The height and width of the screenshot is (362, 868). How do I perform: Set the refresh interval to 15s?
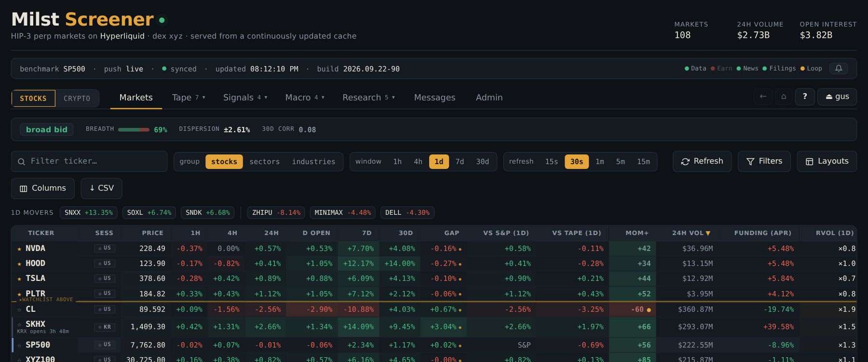click(x=552, y=162)
